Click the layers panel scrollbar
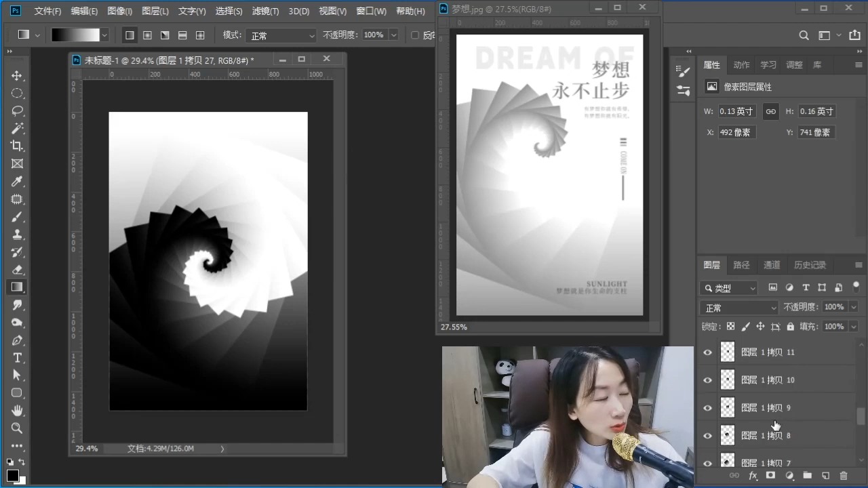This screenshot has width=868, height=488. pos(861,416)
